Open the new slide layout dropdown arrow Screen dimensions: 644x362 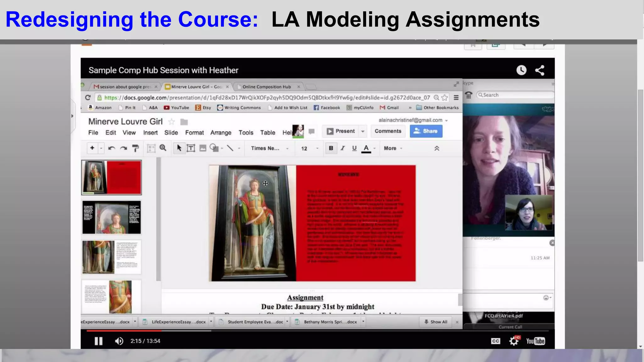tap(101, 148)
